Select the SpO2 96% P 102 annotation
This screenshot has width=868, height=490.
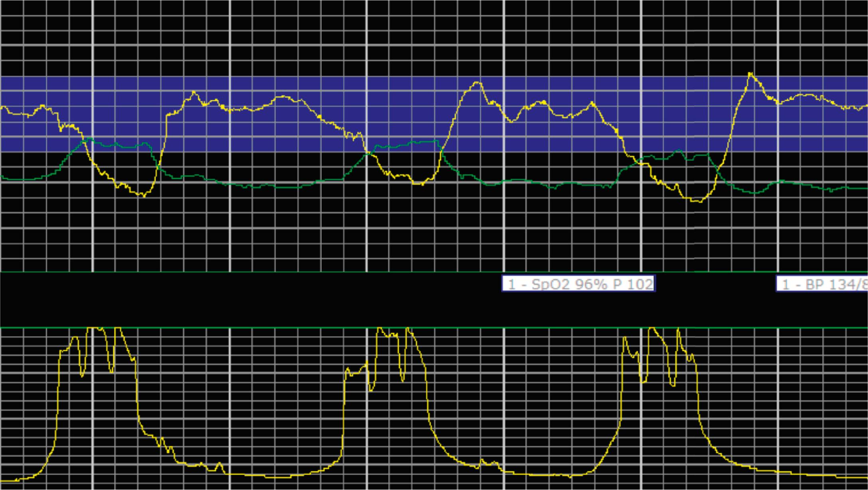(578, 284)
